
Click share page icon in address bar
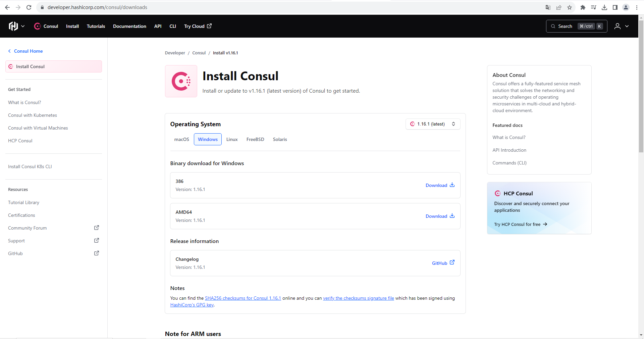point(559,7)
